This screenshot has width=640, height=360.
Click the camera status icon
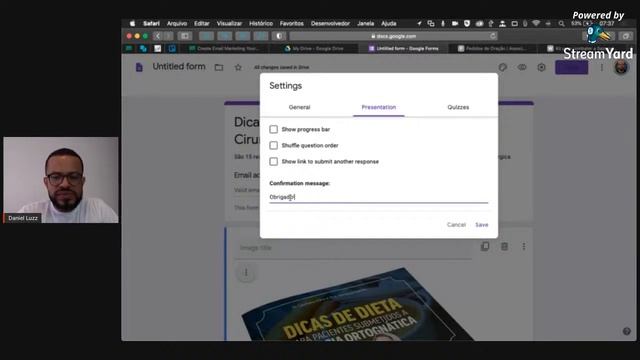[455, 24]
